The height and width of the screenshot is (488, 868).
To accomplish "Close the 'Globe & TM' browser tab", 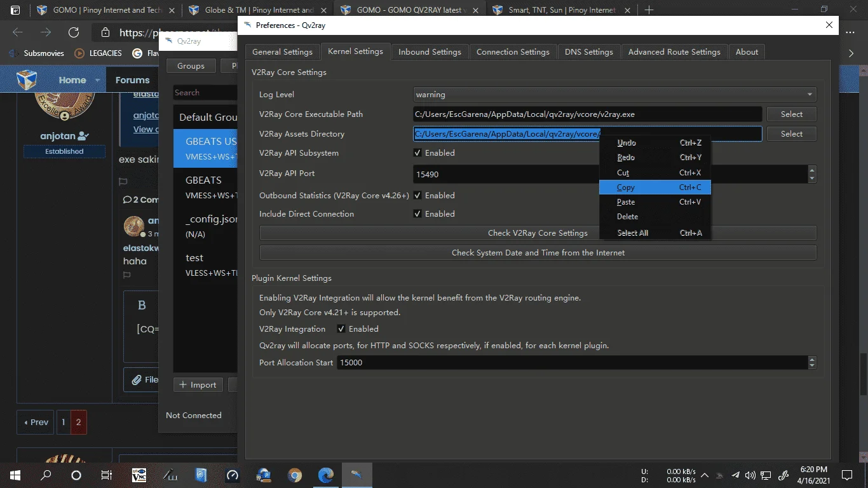I will point(324,10).
